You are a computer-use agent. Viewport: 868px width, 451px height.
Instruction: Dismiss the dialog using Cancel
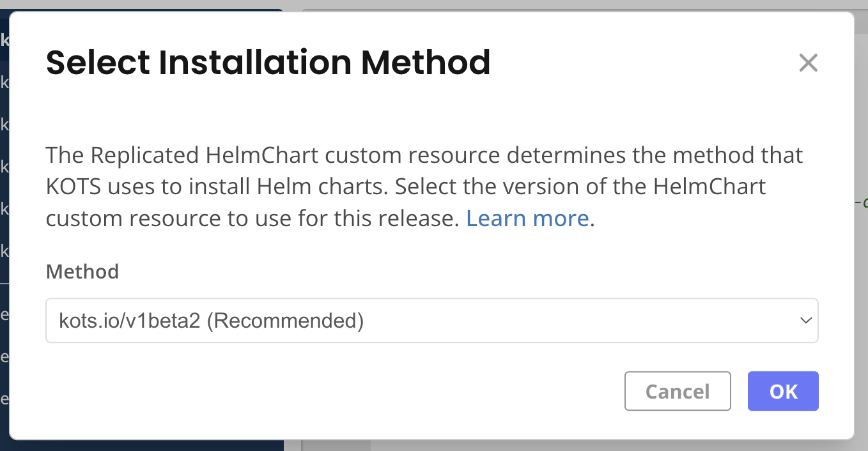tap(678, 391)
